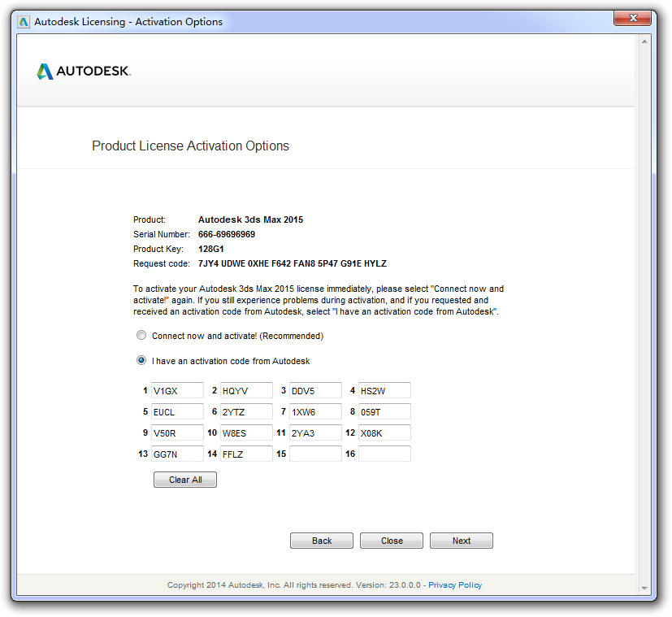Click activation code field 7 with 1XW6
The height and width of the screenshot is (617, 672).
315,411
